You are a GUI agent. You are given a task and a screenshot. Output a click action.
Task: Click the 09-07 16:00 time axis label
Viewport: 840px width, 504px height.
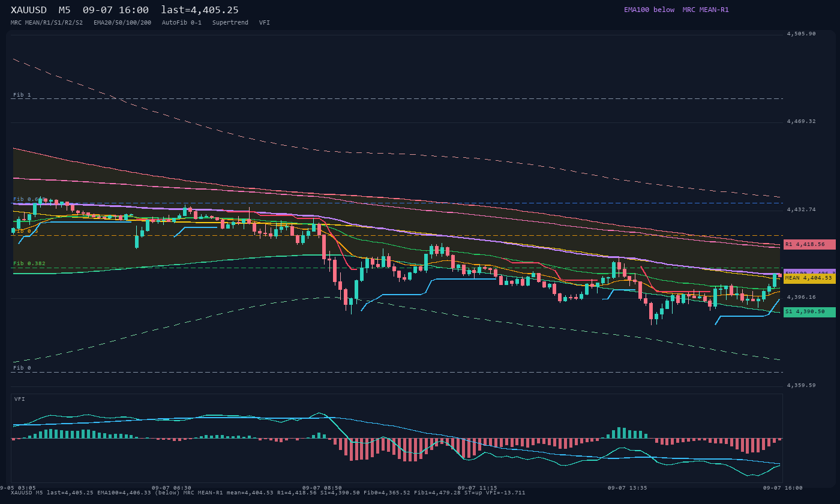coord(783,488)
